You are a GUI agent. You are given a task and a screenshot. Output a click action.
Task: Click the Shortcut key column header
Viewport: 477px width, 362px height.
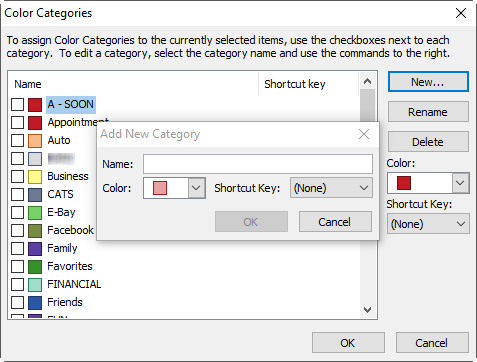coord(295,84)
